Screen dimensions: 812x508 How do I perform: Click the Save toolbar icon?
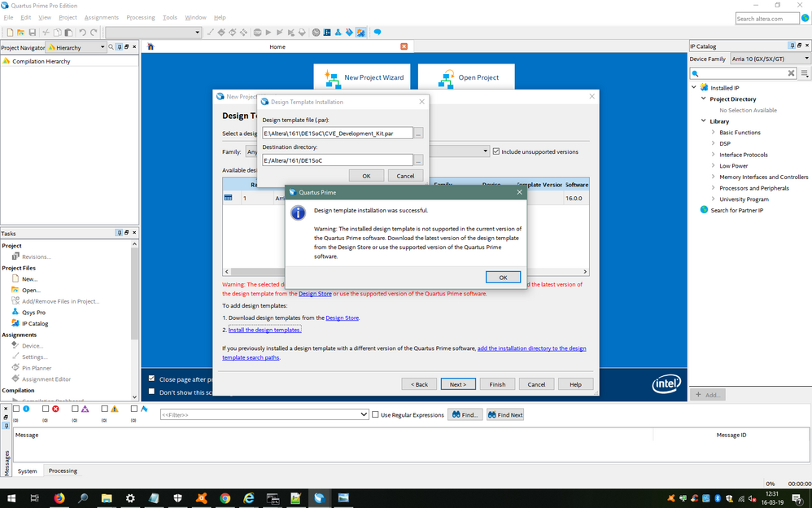[32, 32]
